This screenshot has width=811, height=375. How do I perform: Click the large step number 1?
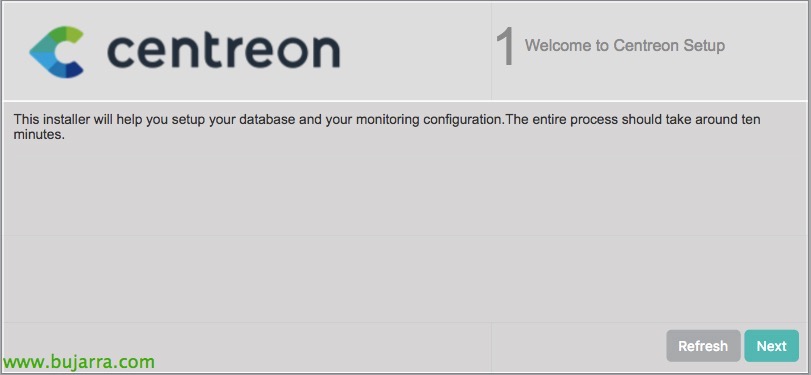point(505,46)
